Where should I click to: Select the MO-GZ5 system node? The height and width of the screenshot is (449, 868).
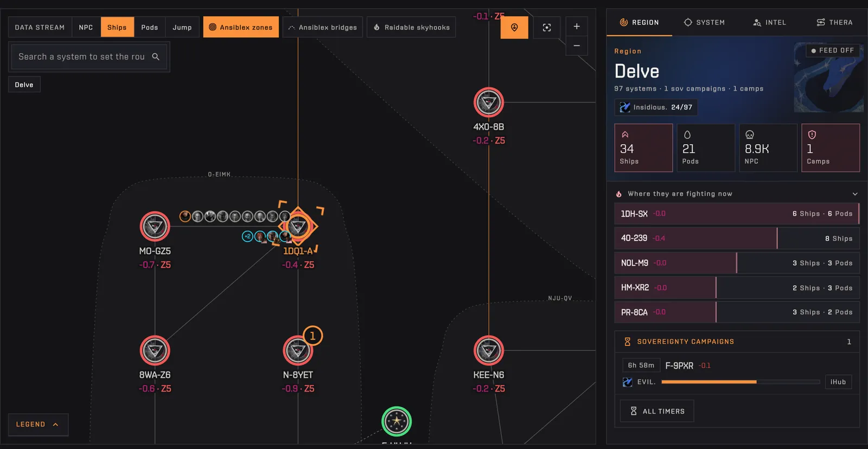[x=155, y=226]
